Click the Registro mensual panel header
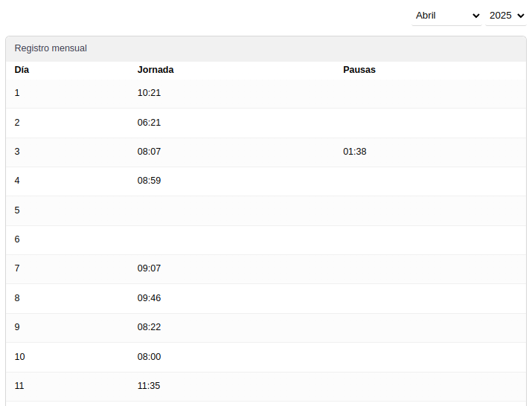532x406 pixels. [51, 48]
